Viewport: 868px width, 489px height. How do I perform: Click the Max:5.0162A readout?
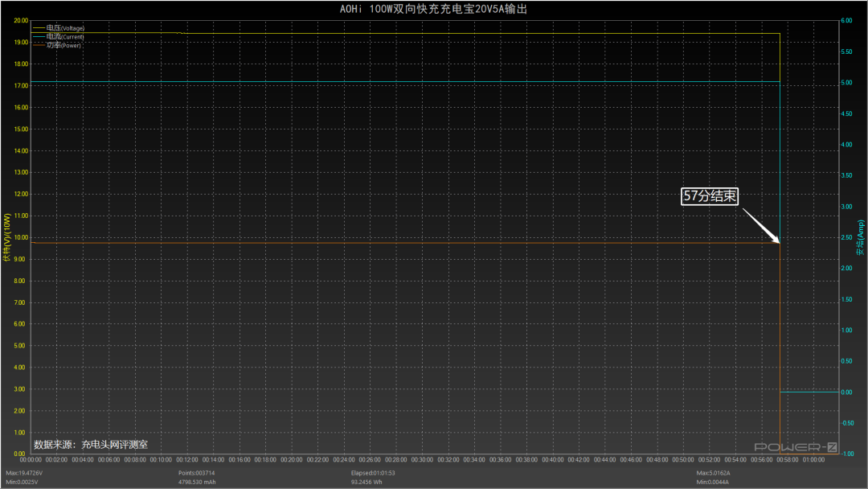(713, 474)
